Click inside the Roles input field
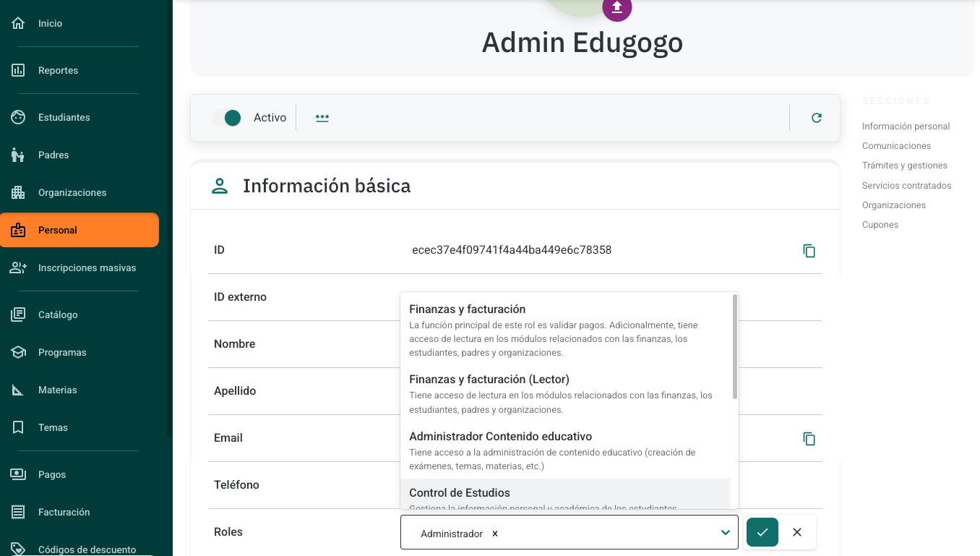Image resolution: width=980 pixels, height=556 pixels. pyautogui.click(x=569, y=533)
